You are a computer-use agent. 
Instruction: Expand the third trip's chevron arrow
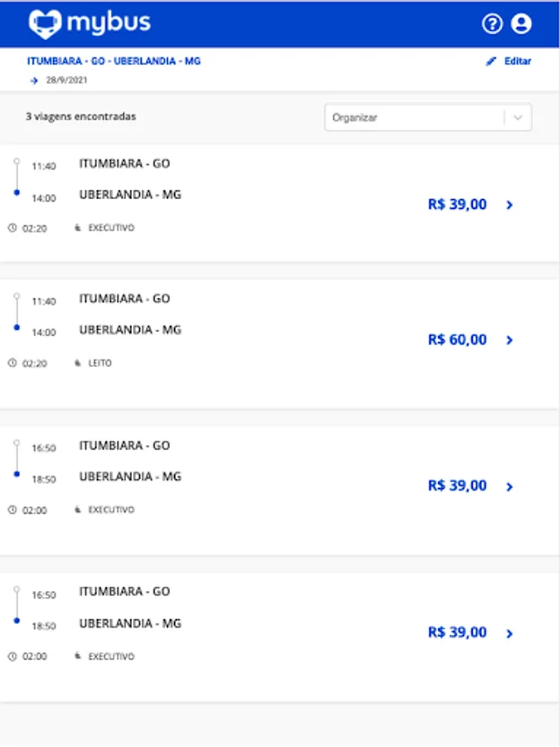click(509, 487)
